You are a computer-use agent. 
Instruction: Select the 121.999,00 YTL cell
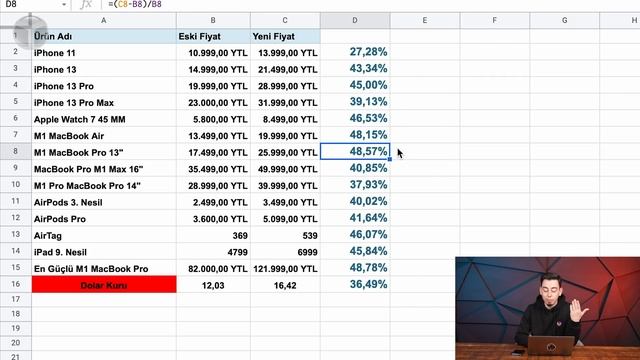coord(285,269)
